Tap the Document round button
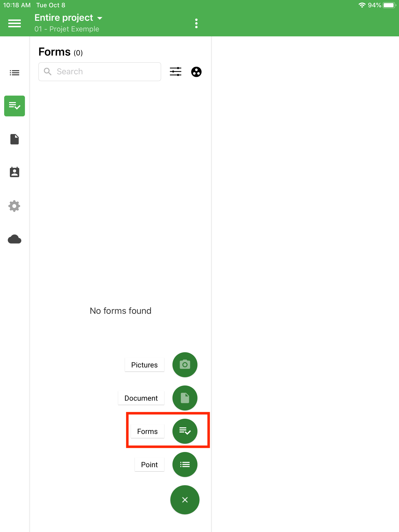399x532 pixels. [x=185, y=398]
